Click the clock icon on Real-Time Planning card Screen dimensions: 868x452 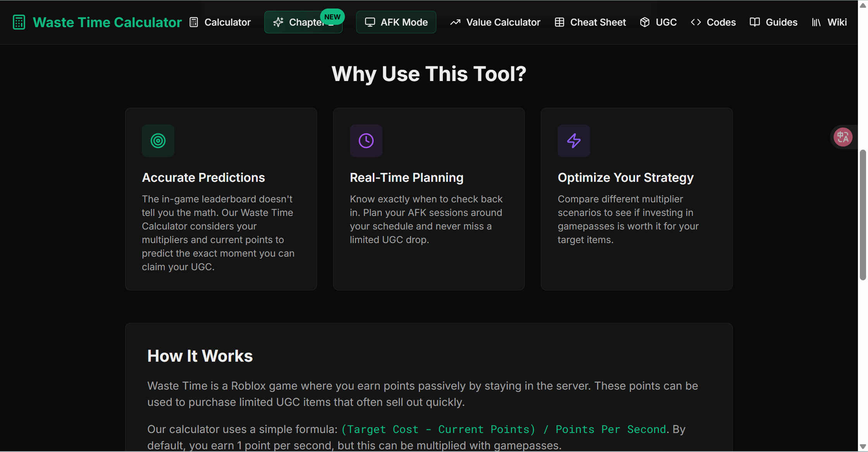coord(366,140)
